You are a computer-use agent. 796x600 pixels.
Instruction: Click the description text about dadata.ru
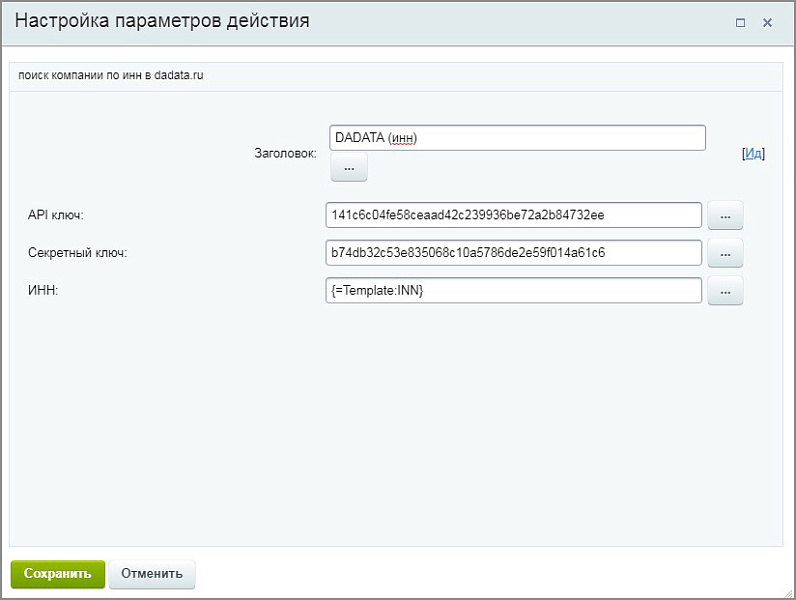tap(111, 76)
